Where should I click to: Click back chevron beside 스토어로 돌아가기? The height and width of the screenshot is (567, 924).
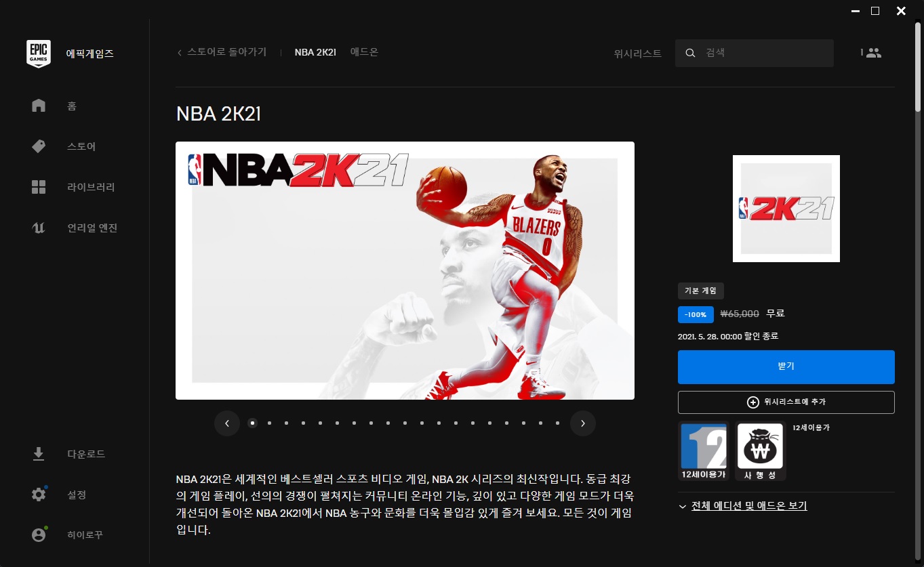click(x=179, y=53)
